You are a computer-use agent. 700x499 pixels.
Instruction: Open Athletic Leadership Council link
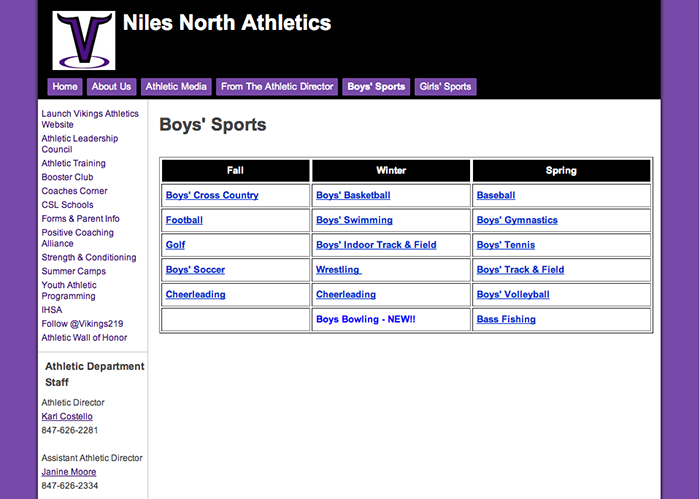79,144
